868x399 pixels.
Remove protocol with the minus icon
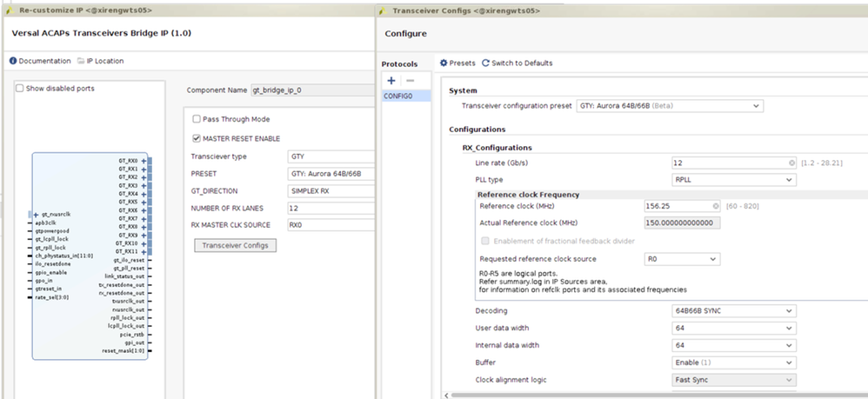(411, 81)
